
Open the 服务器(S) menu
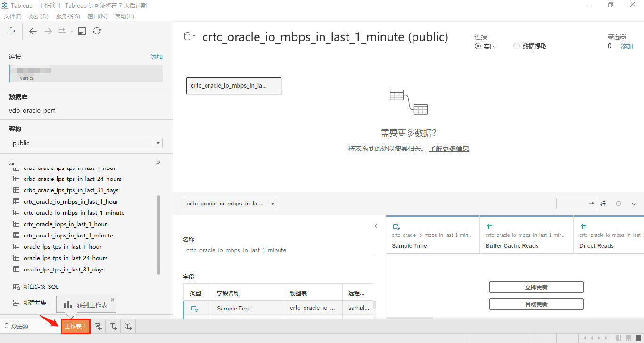point(68,16)
